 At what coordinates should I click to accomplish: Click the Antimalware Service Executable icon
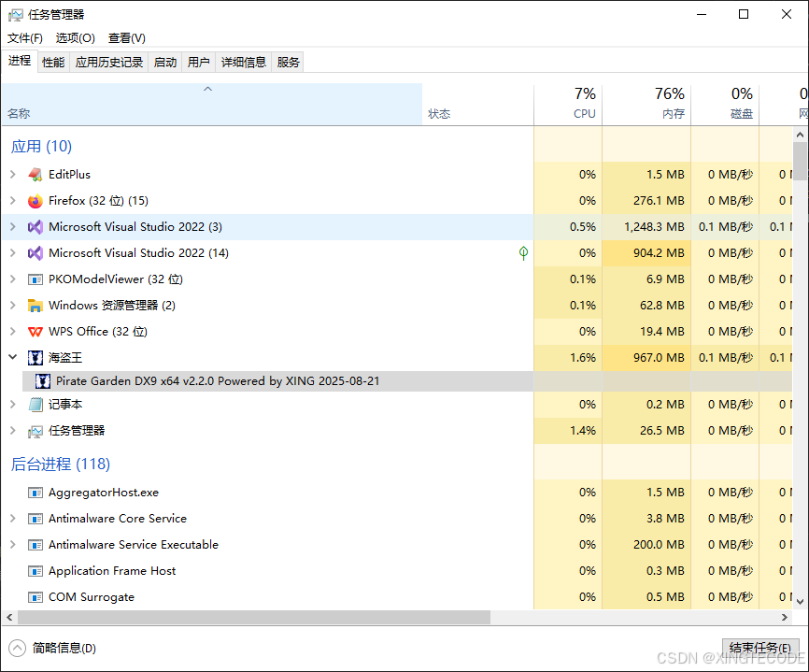coord(35,545)
